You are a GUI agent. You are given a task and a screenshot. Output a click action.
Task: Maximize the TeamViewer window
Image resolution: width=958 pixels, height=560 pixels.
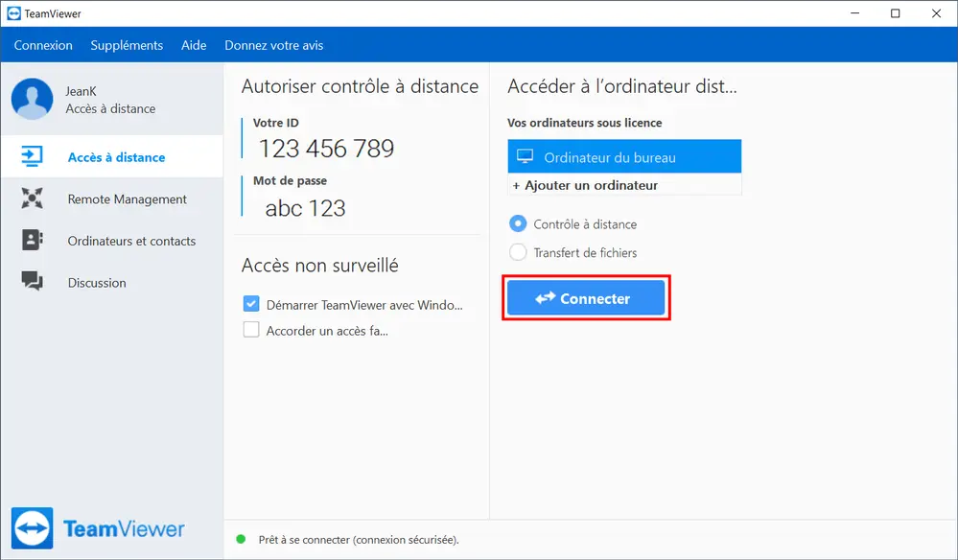tap(895, 13)
